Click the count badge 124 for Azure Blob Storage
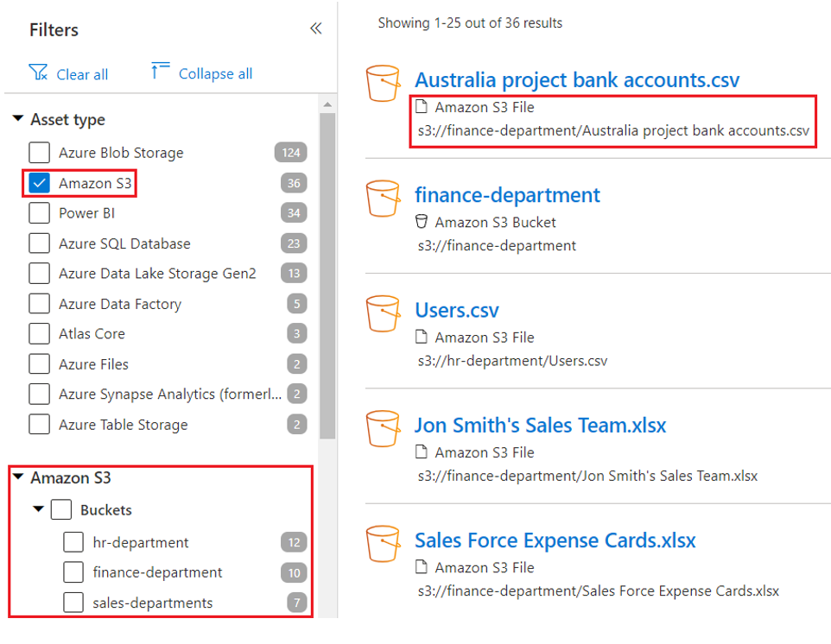 [291, 153]
